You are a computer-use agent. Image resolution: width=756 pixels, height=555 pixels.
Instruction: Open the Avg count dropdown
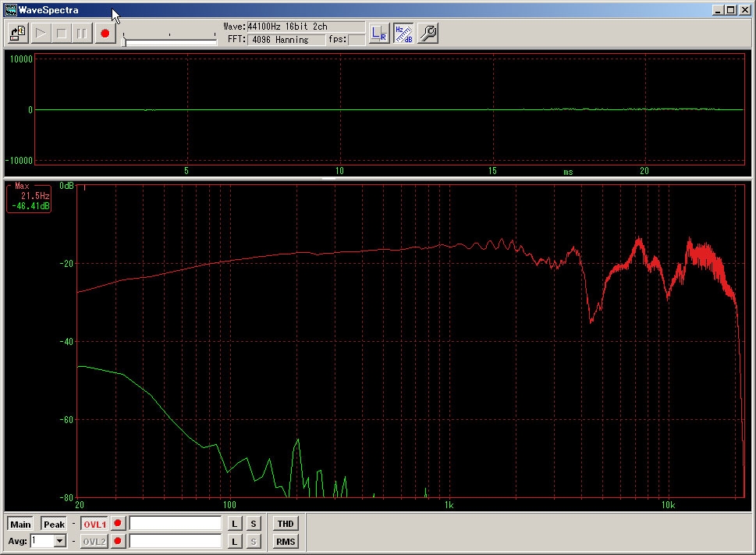click(60, 541)
